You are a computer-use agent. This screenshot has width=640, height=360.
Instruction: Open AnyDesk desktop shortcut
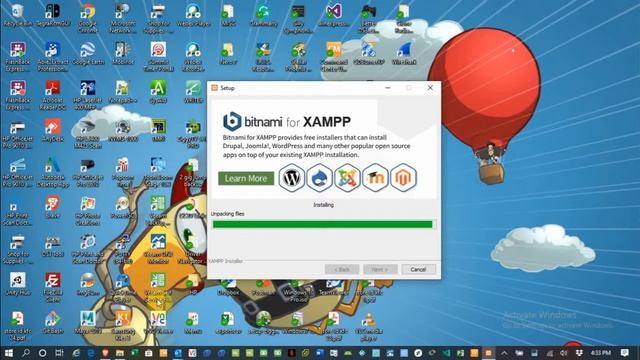coord(53,131)
